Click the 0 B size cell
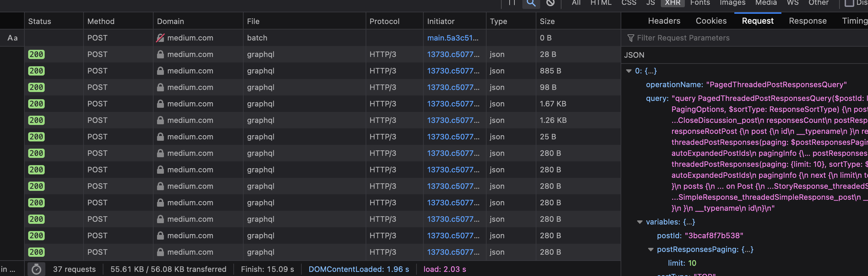Viewport: 868px width, 276px height. pyautogui.click(x=546, y=38)
